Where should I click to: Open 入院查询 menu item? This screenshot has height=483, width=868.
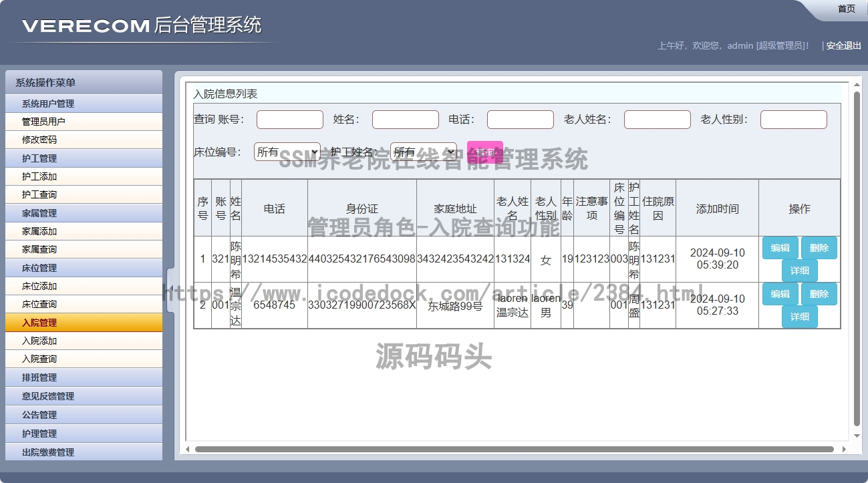click(84, 359)
